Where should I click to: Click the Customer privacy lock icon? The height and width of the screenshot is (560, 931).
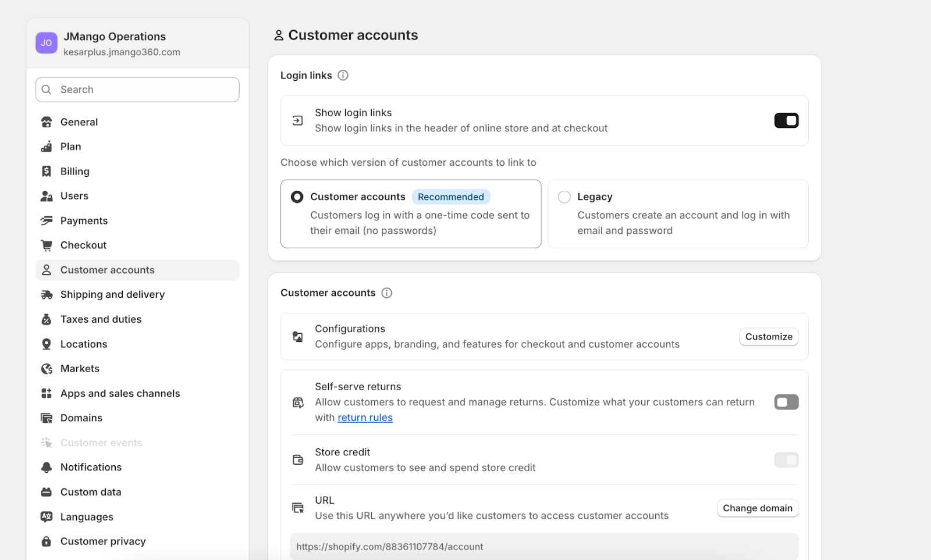click(47, 541)
